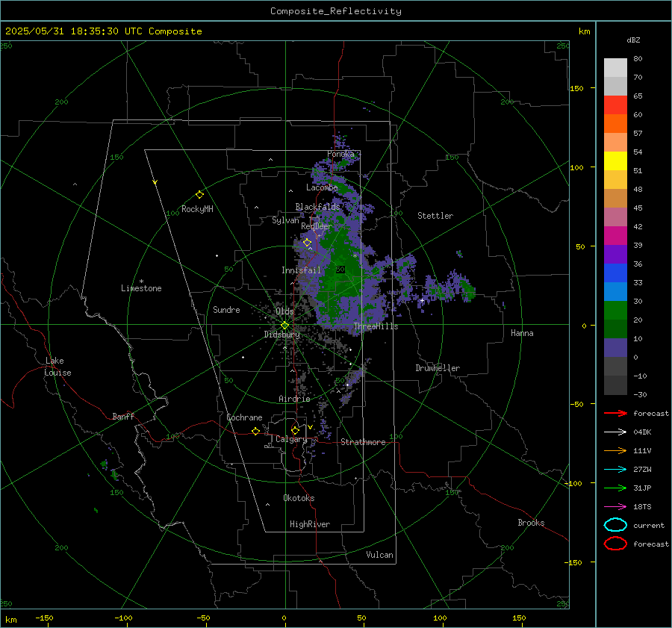
Task: Pick the slate purple 0-10 dBZ swatch
Action: tap(615, 348)
